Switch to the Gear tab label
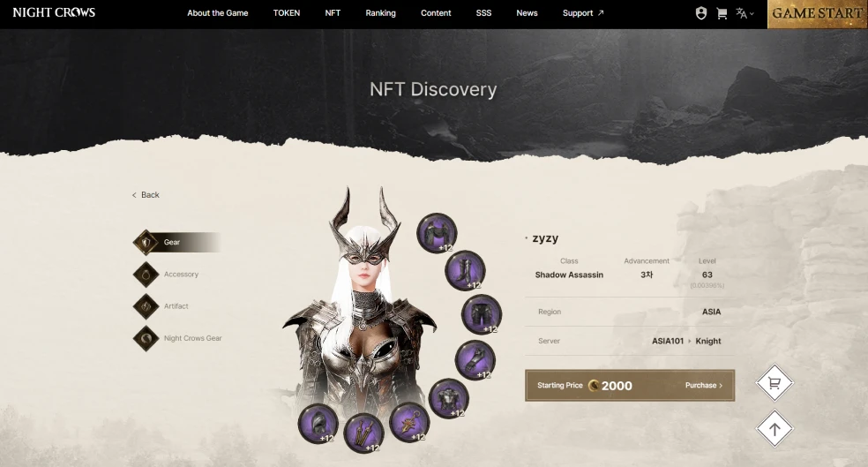Viewport: 868px width, 467px height. pyautogui.click(x=172, y=242)
